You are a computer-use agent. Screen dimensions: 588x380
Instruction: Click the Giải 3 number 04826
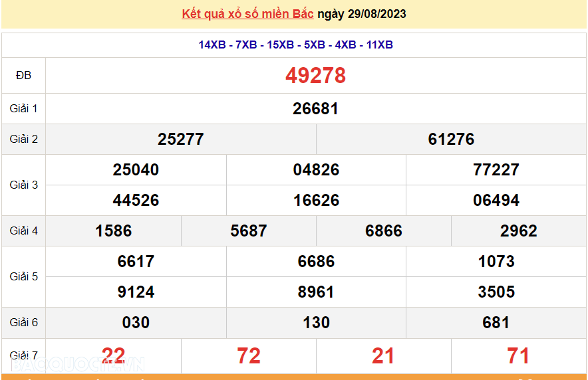(316, 169)
